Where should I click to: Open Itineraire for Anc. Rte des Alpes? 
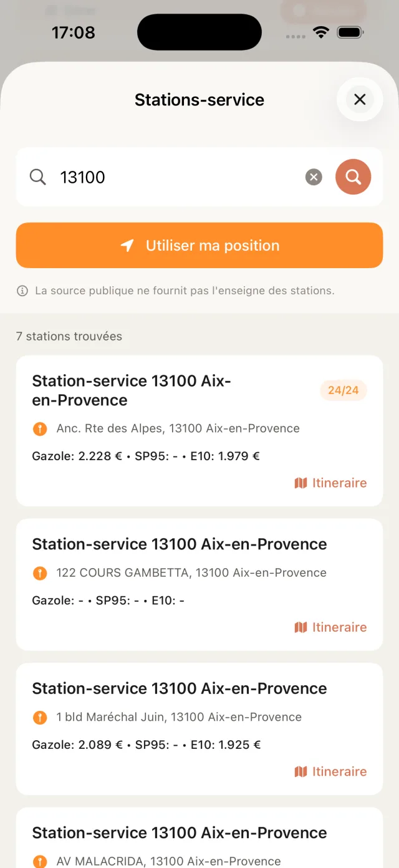[330, 483]
